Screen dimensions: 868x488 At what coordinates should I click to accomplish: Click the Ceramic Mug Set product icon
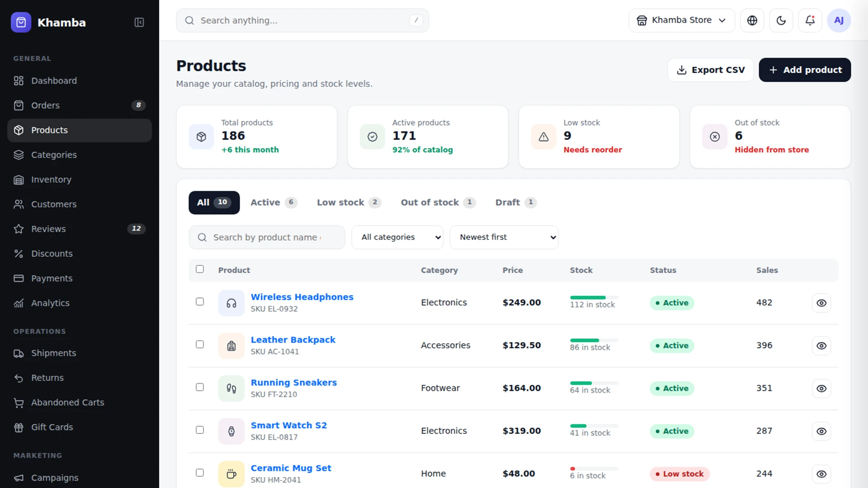[x=231, y=474]
